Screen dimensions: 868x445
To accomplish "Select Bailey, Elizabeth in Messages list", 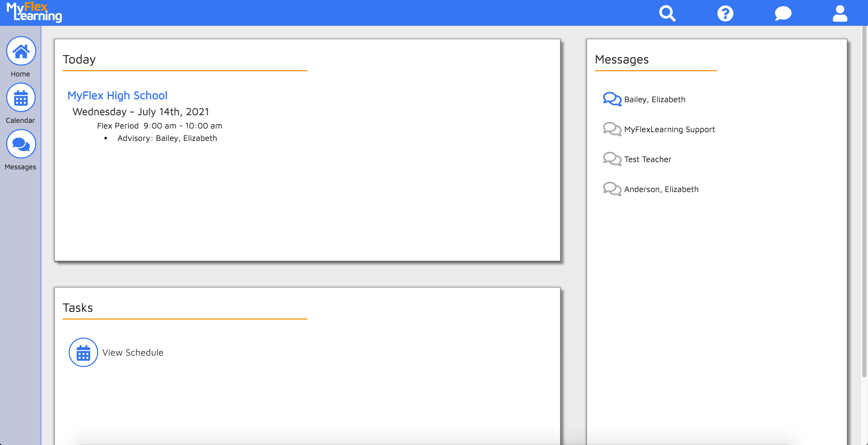I will click(x=654, y=100).
